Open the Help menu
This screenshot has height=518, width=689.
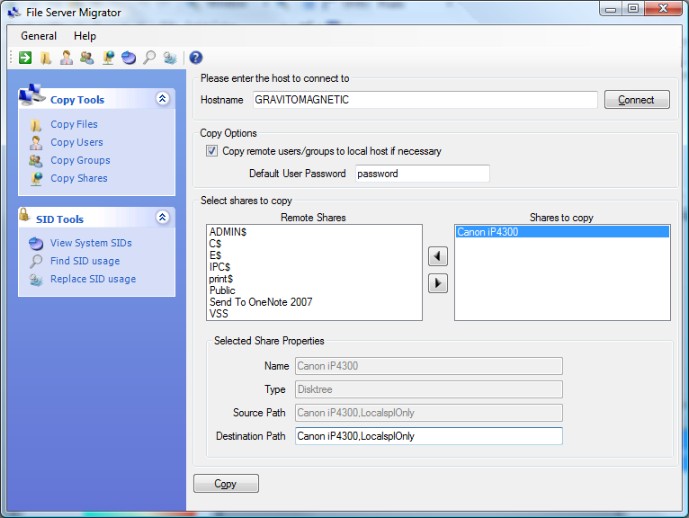coord(85,36)
